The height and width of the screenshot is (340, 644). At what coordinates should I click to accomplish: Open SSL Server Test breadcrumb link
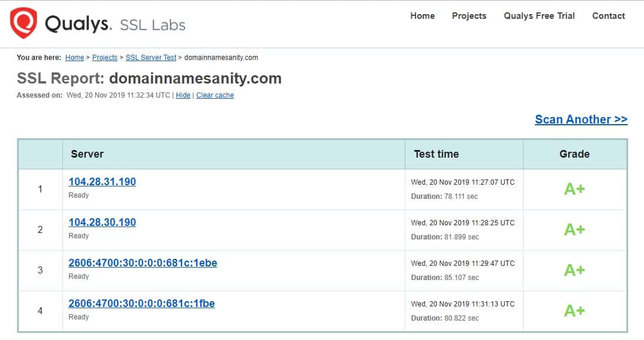pyautogui.click(x=151, y=57)
